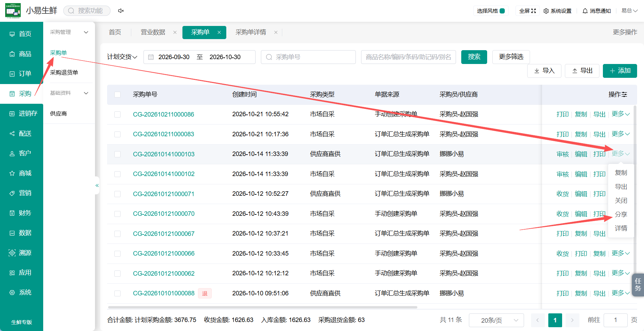Choose 关闭 in the open 更多 menu
The width and height of the screenshot is (644, 331).
621,201
